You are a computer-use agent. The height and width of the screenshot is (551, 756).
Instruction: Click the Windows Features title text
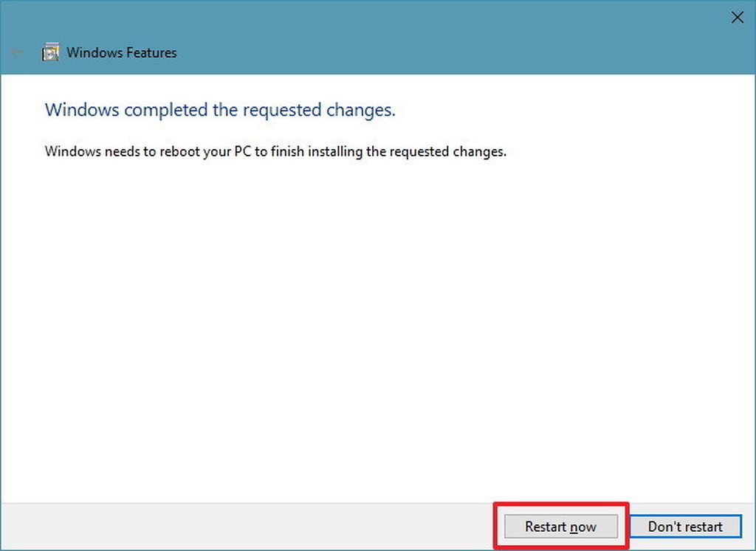point(122,52)
